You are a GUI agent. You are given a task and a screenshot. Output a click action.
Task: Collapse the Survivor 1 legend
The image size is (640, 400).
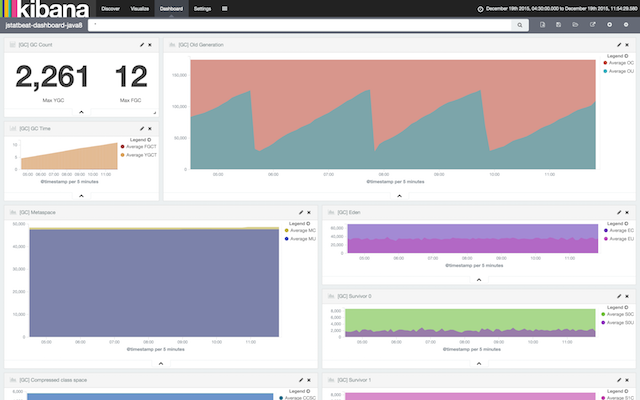click(x=618, y=391)
